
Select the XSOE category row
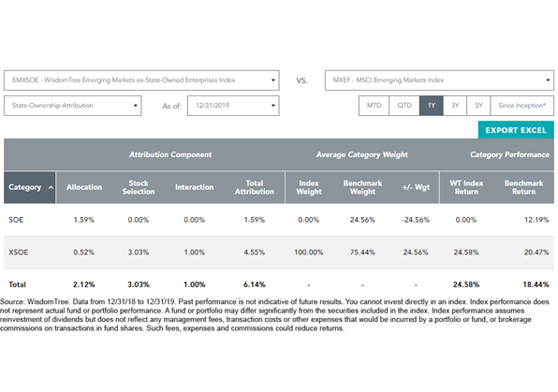(x=279, y=253)
